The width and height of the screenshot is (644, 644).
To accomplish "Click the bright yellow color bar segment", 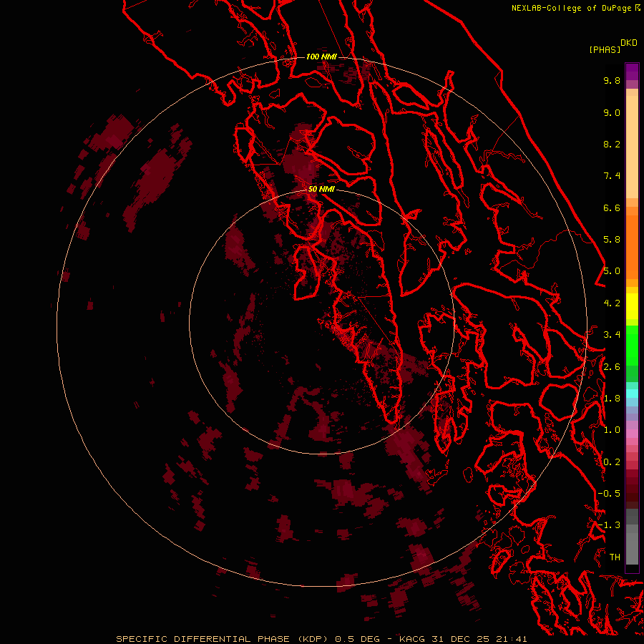I will click(632, 306).
